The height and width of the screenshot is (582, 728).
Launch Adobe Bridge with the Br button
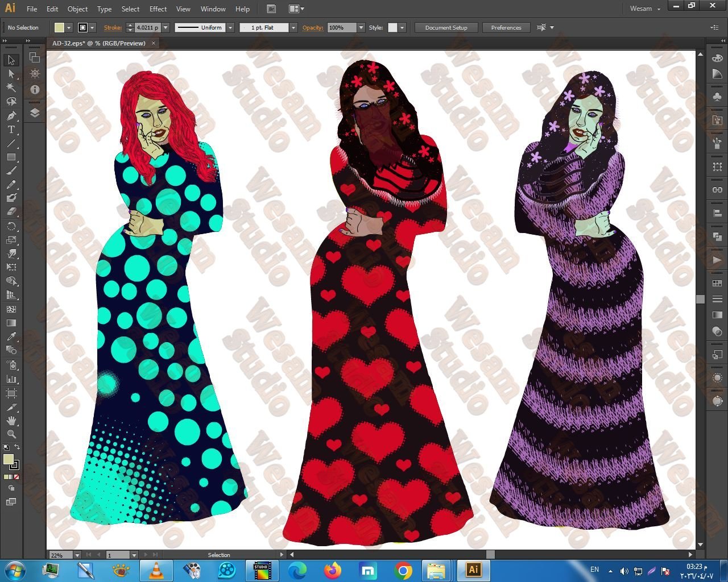tap(271, 9)
